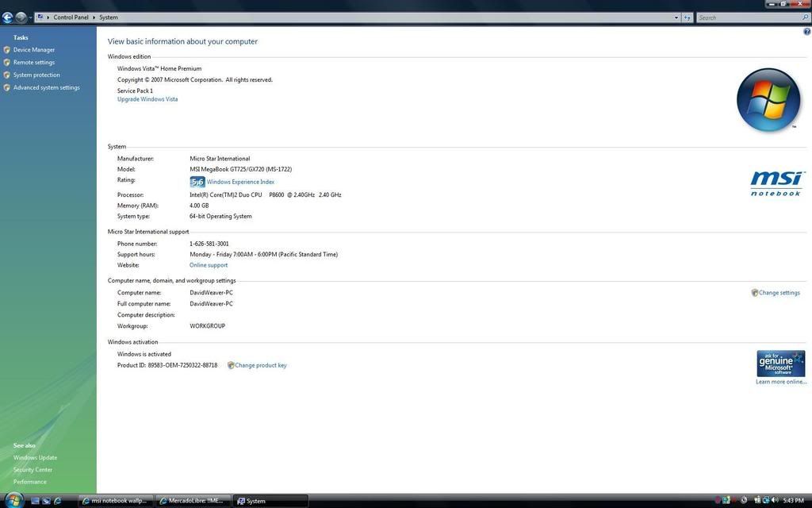
Task: Switch to MercadoLibre taskbar window
Action: 193,501
